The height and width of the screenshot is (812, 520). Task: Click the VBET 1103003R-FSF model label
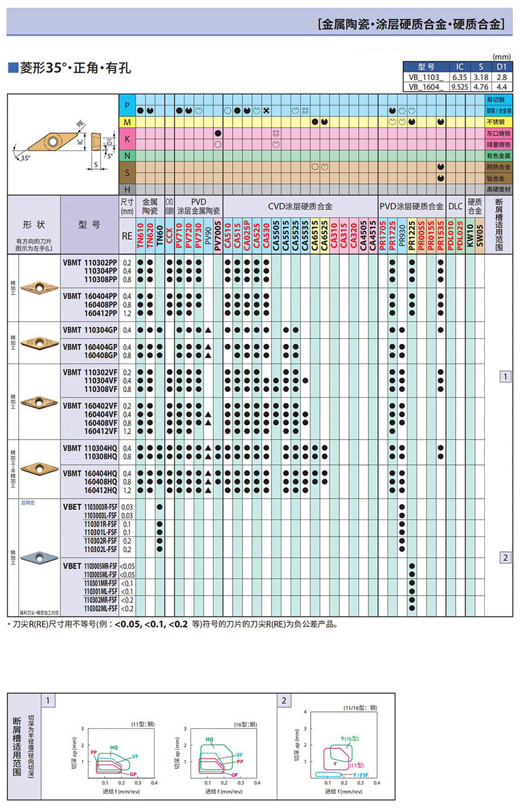(90, 506)
